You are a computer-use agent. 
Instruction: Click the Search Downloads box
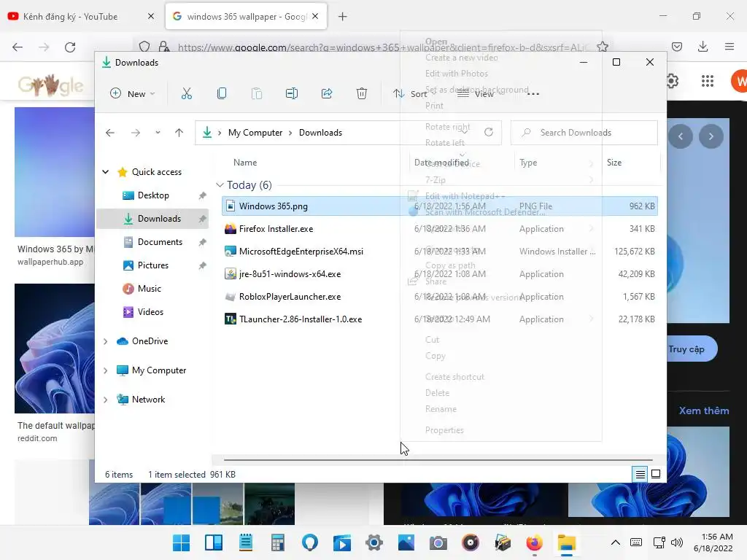click(x=584, y=133)
